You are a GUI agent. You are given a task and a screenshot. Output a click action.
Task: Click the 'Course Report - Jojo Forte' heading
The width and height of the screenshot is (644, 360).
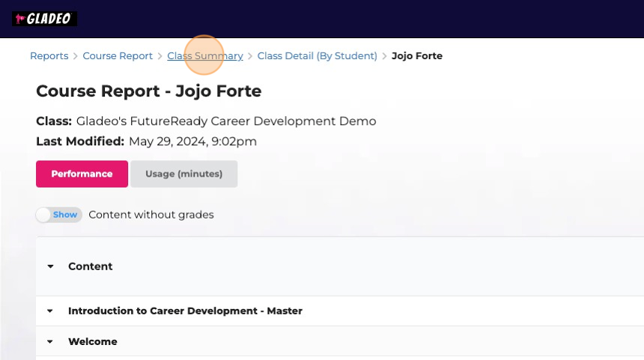click(x=148, y=91)
